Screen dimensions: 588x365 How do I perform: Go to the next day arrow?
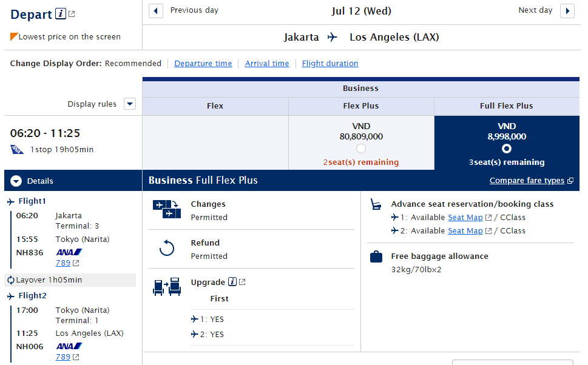coord(567,11)
